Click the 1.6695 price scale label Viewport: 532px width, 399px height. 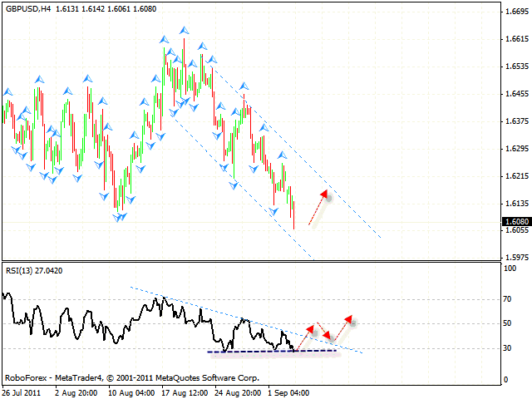(x=517, y=12)
